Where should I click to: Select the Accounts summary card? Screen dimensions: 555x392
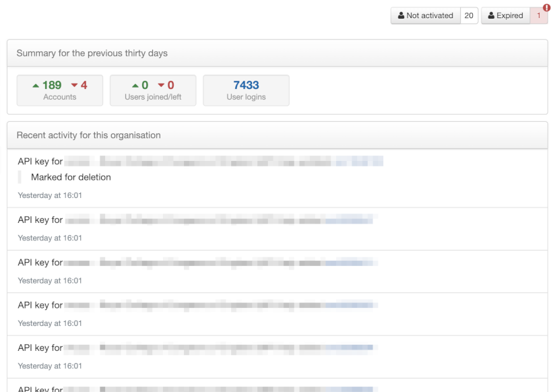click(x=59, y=90)
